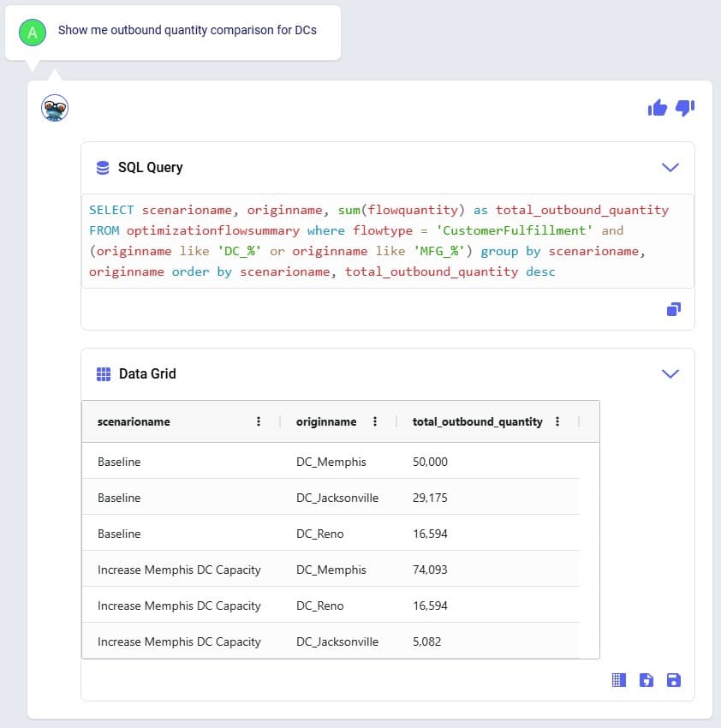Click the thumbs down feedback icon
Screen dimensions: 721x728
click(x=685, y=108)
